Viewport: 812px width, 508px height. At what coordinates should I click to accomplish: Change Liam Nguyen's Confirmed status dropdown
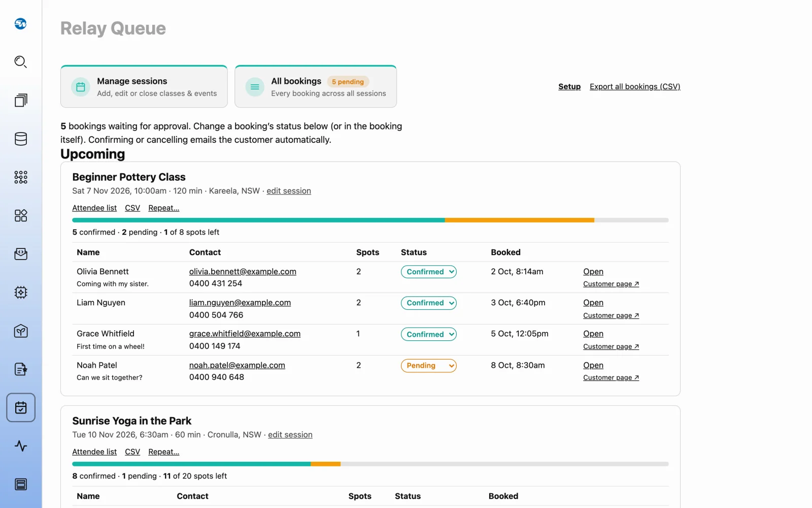click(429, 303)
